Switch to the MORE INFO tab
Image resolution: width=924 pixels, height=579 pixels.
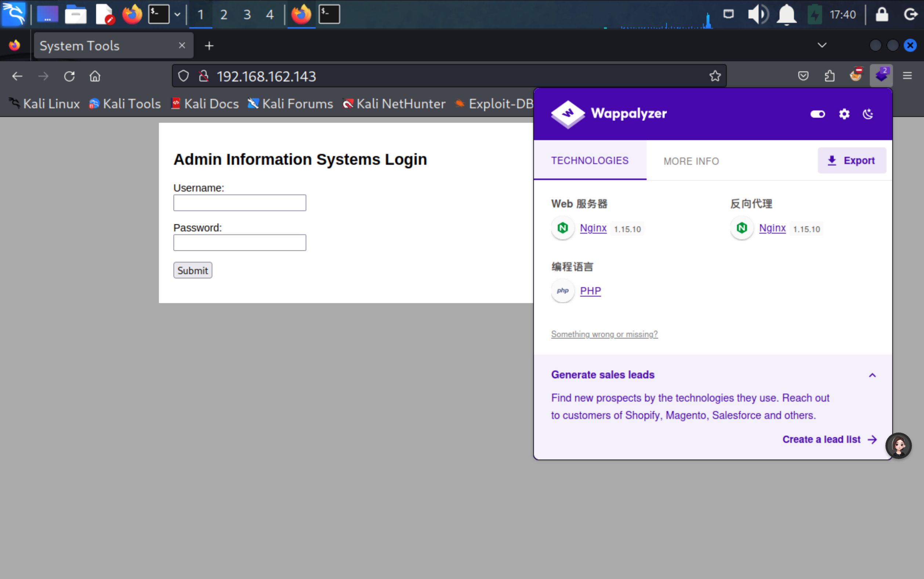pos(691,161)
